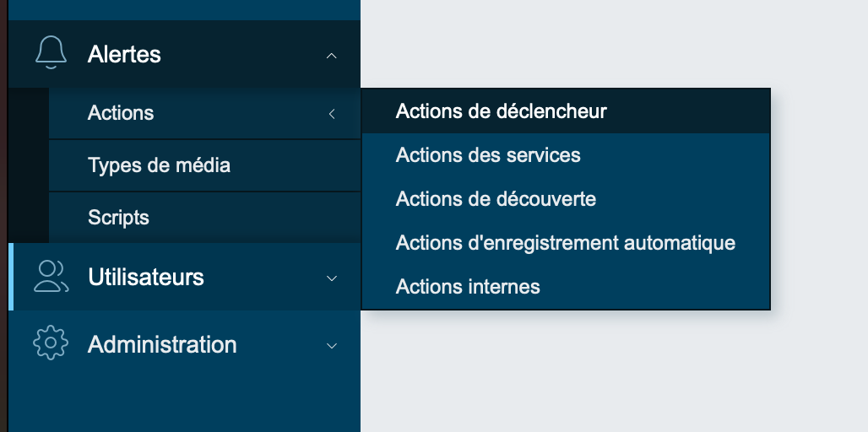Go to Types de média
The image size is (868, 432).
coord(159,165)
